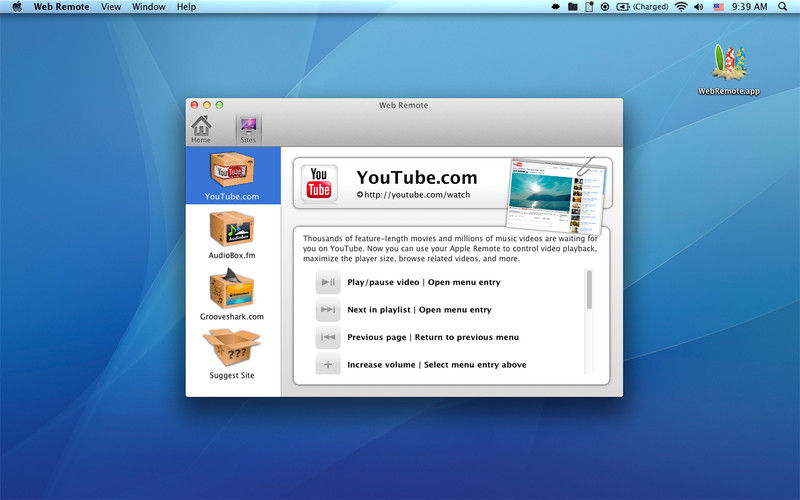Open the Web Remote application menu
Screen dimensions: 800x500
point(61,7)
